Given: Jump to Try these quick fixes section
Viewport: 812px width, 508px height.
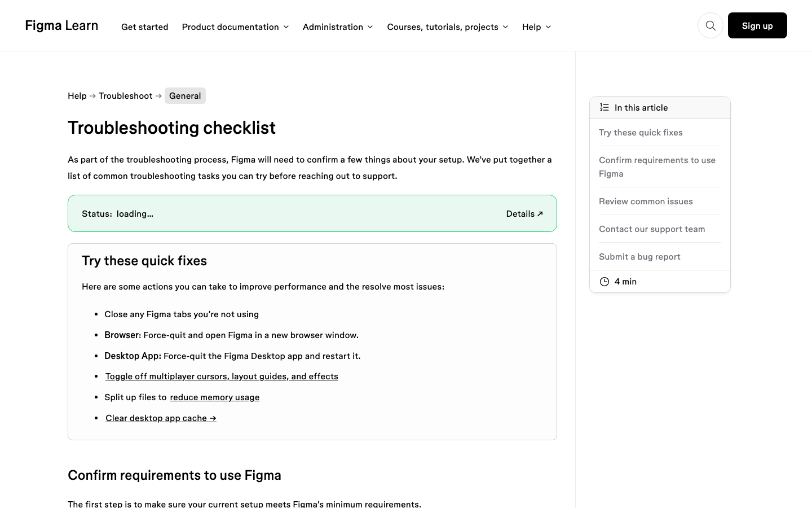Looking at the screenshot, I should [x=641, y=133].
